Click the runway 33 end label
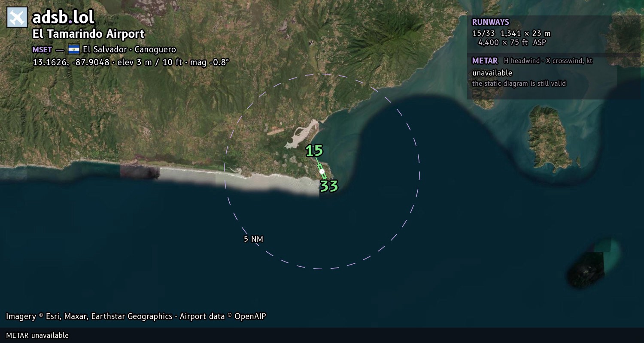Image resolution: width=644 pixels, height=343 pixels. pos(329,186)
